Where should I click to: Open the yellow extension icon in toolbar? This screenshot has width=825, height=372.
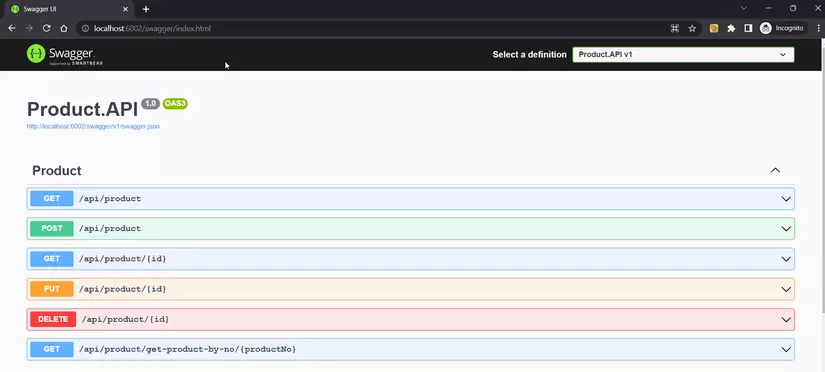pos(714,28)
